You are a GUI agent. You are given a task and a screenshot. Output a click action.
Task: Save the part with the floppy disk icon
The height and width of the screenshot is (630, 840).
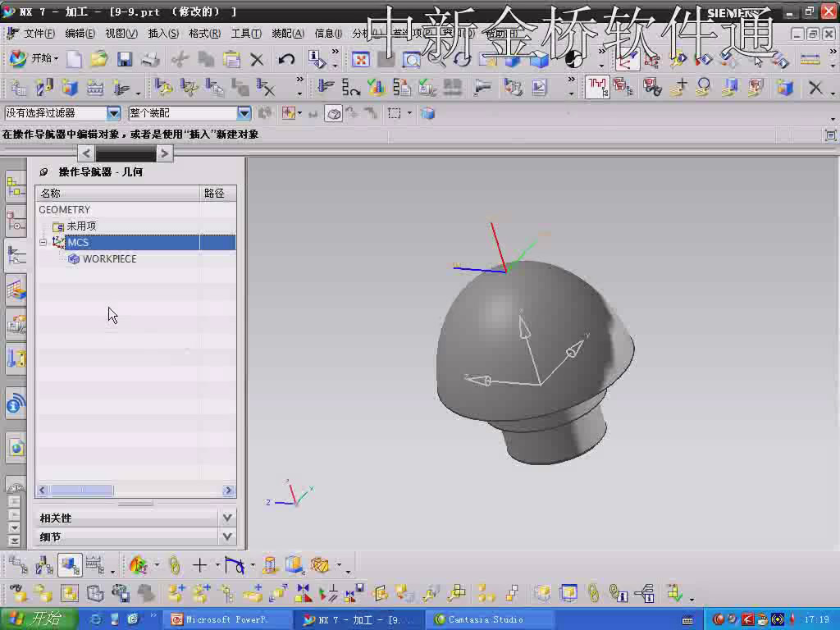[125, 59]
